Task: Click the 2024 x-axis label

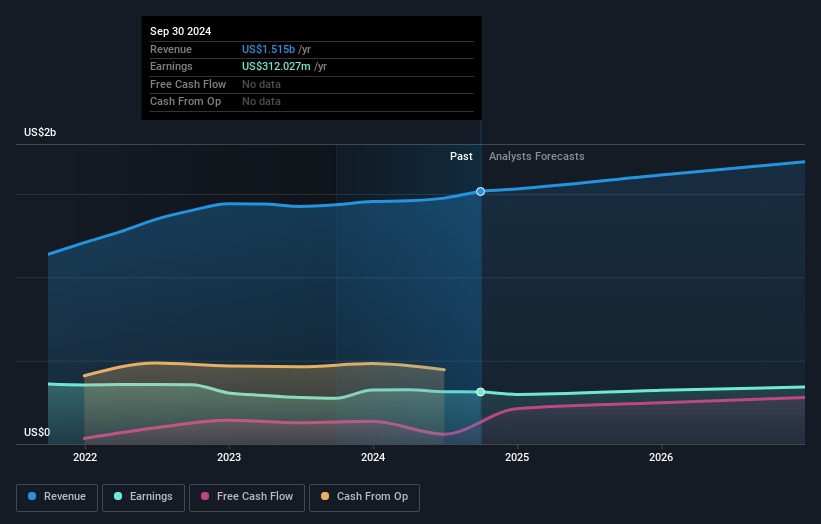Action: [x=373, y=458]
